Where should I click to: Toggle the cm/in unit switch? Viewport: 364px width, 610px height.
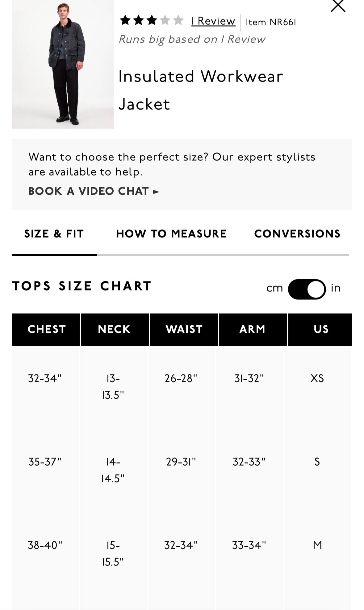[x=307, y=289]
